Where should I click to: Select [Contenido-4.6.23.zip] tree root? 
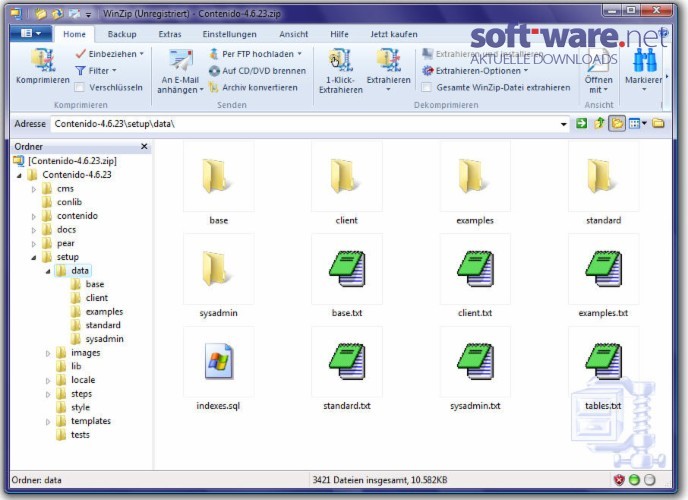pos(72,161)
